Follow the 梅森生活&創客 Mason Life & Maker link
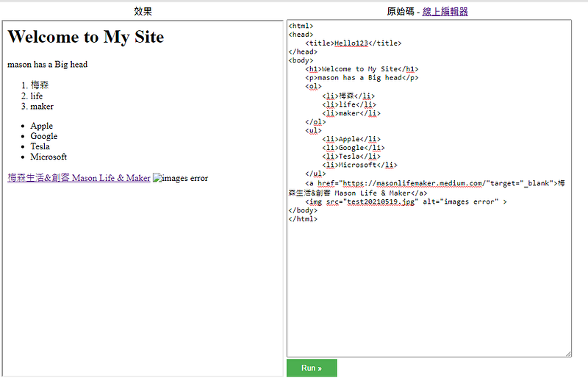 point(79,178)
